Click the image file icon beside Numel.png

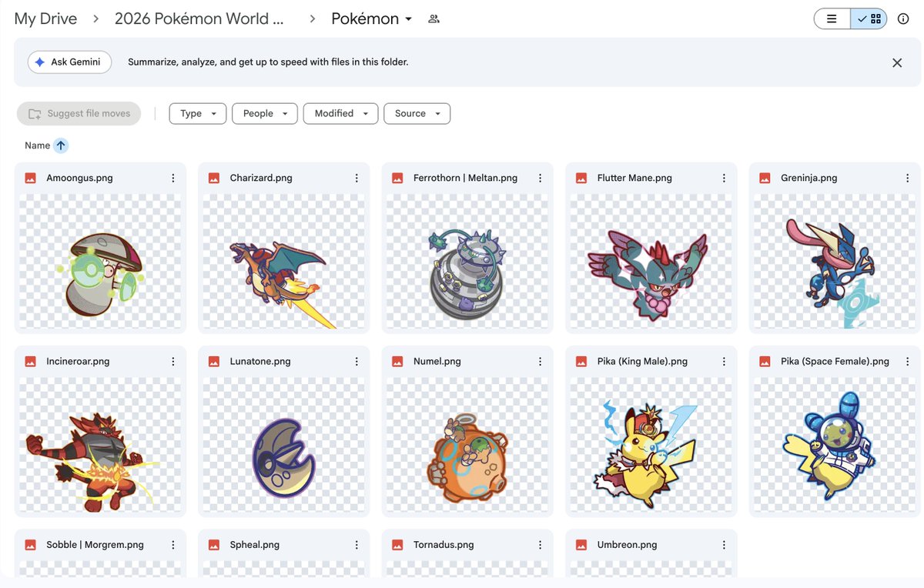click(x=398, y=361)
